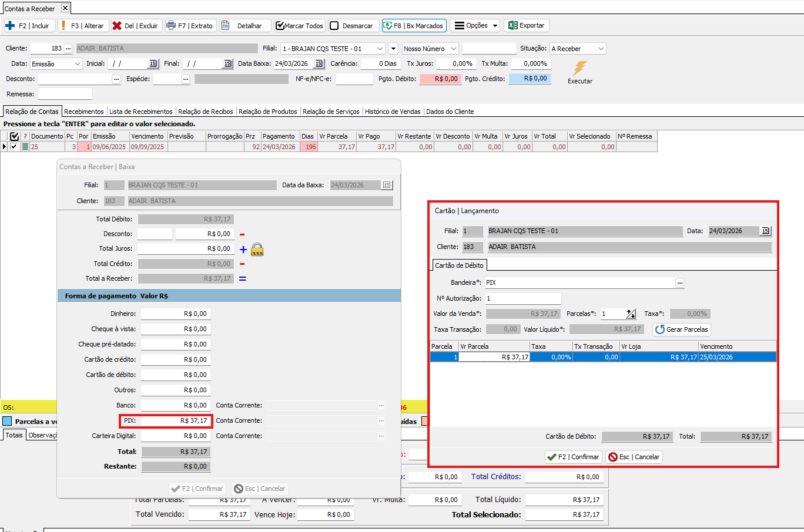Open the calendar picker for Data Baixa
The height and width of the screenshot is (532, 804).
click(319, 63)
